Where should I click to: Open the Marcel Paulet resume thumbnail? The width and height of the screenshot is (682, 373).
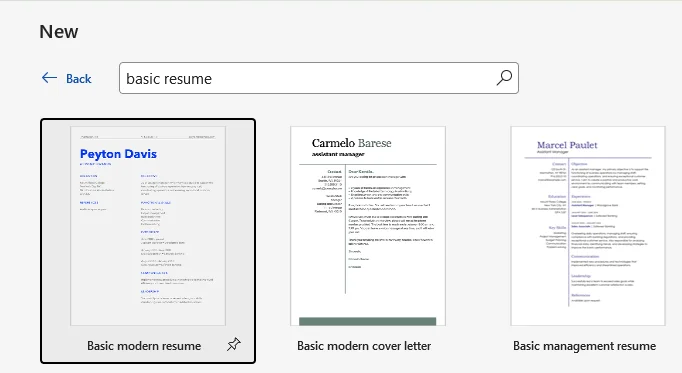(x=588, y=226)
